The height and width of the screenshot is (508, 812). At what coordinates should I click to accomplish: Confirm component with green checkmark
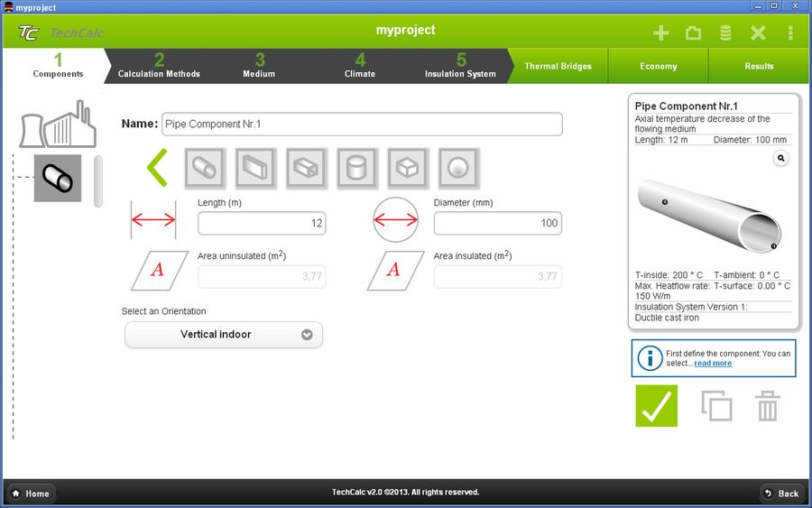coord(656,406)
